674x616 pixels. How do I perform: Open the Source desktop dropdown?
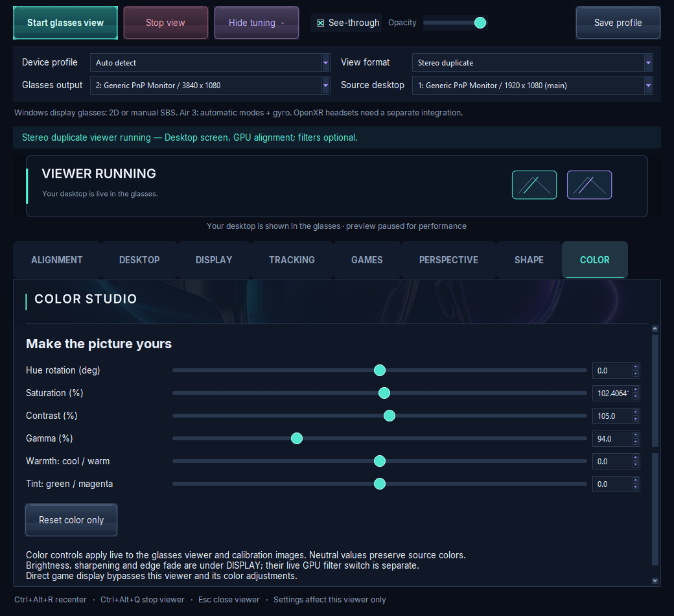point(532,85)
